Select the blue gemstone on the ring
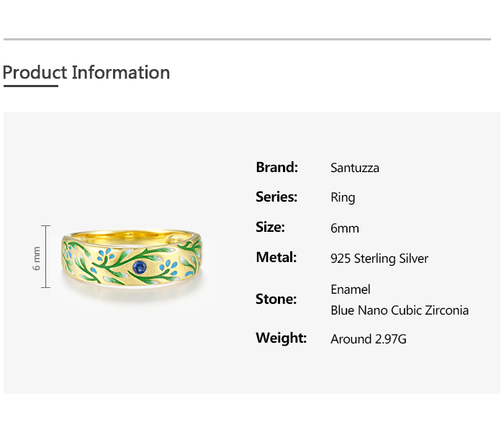The height and width of the screenshot is (437, 504). click(141, 266)
